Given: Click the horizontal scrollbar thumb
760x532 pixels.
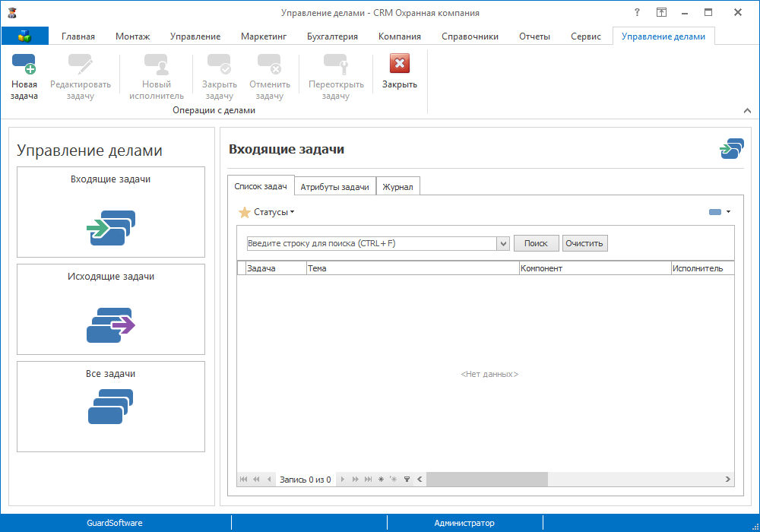Looking at the screenshot, I should [486, 480].
